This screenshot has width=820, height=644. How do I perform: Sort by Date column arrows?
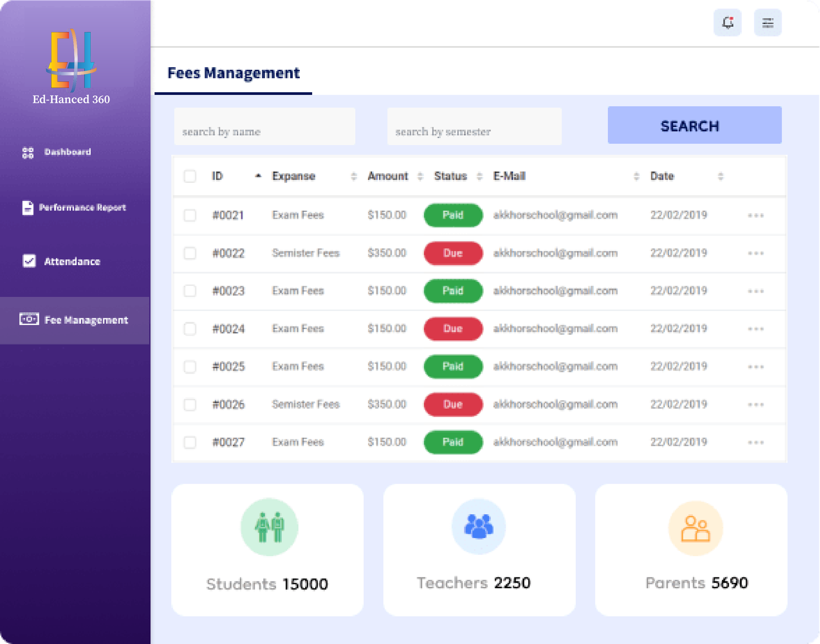(721, 176)
